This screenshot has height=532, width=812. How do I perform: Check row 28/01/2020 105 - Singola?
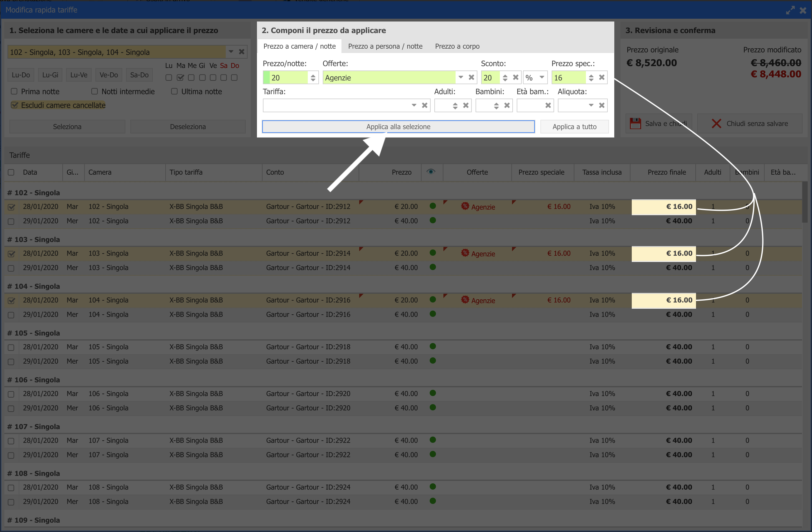11,347
